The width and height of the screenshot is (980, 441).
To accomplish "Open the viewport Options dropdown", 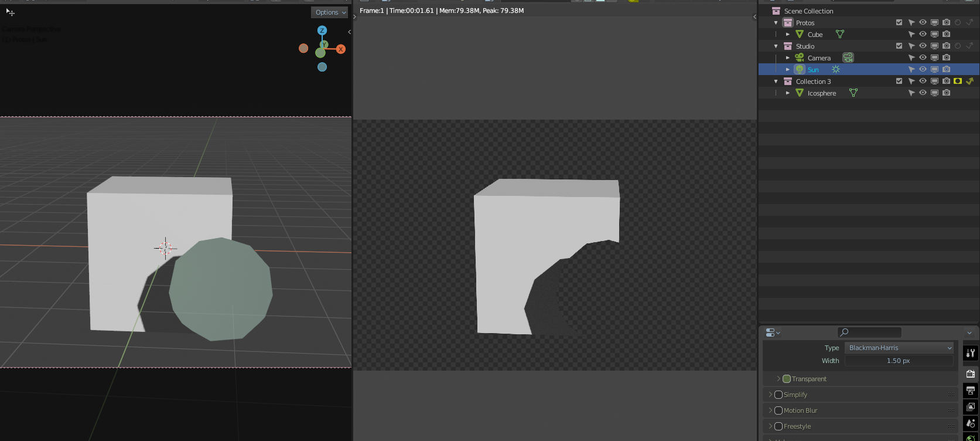I will tap(330, 12).
